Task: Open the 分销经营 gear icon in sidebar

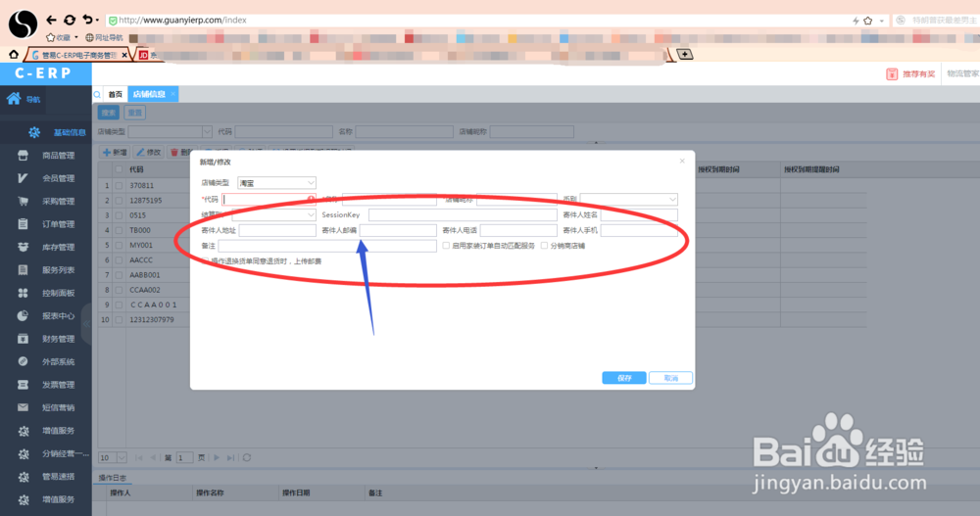Action: pos(24,453)
